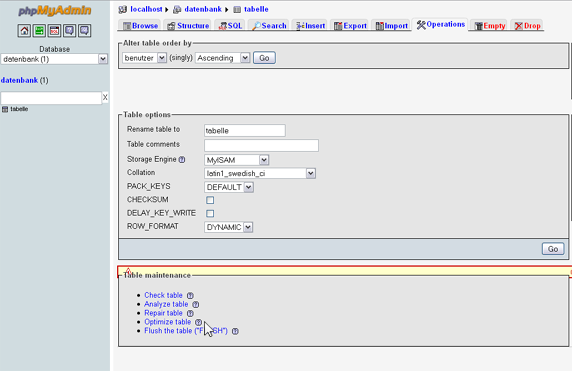The height and width of the screenshot is (371, 572).
Task: Click Go button under Table options
Action: coord(553,249)
